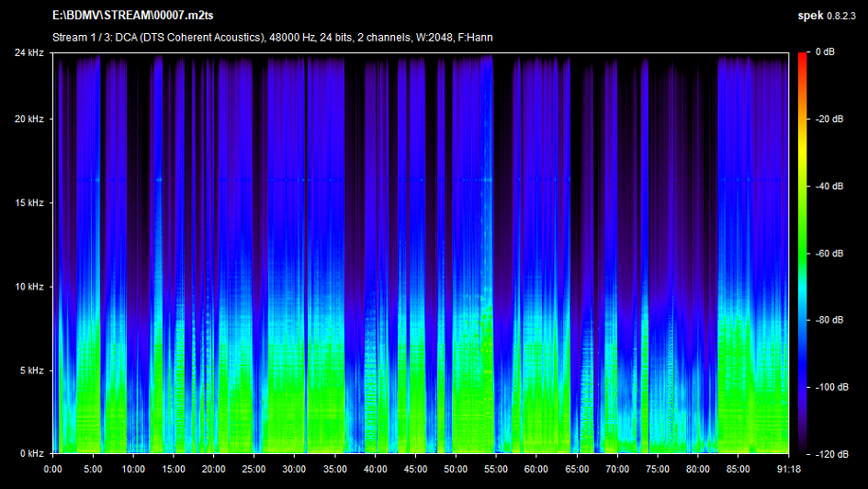
Task: Jump to the 60:00 time axis marker
Action: [536, 469]
